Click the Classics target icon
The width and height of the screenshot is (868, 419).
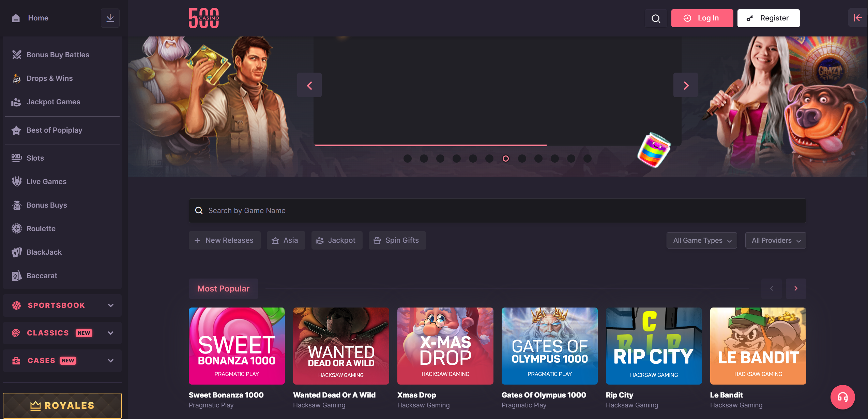(x=16, y=333)
